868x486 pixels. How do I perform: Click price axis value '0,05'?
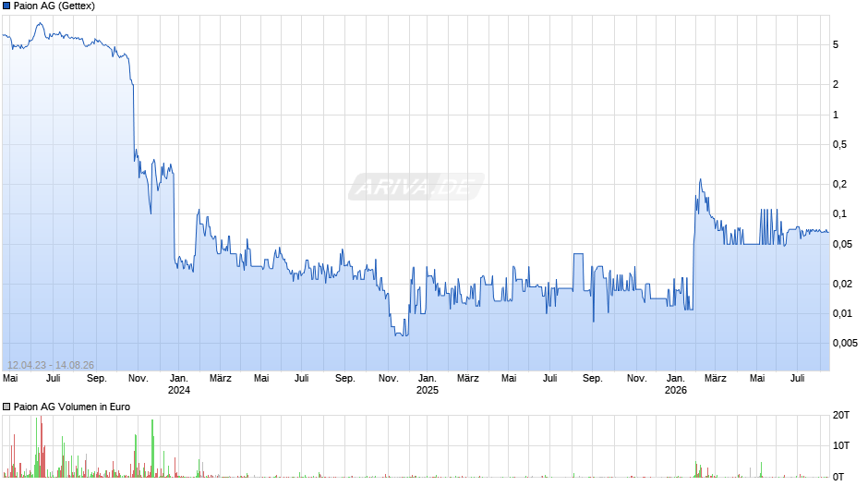842,244
